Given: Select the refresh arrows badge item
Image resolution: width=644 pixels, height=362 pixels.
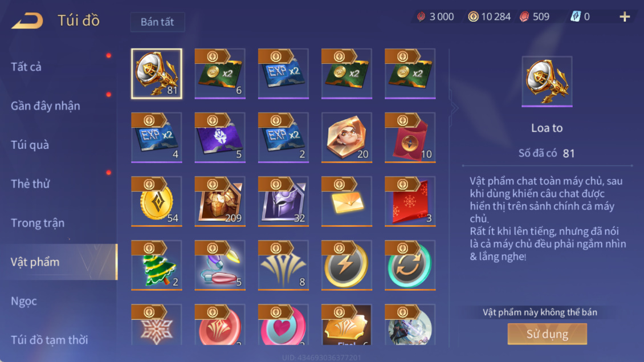Looking at the screenshot, I should (410, 266).
